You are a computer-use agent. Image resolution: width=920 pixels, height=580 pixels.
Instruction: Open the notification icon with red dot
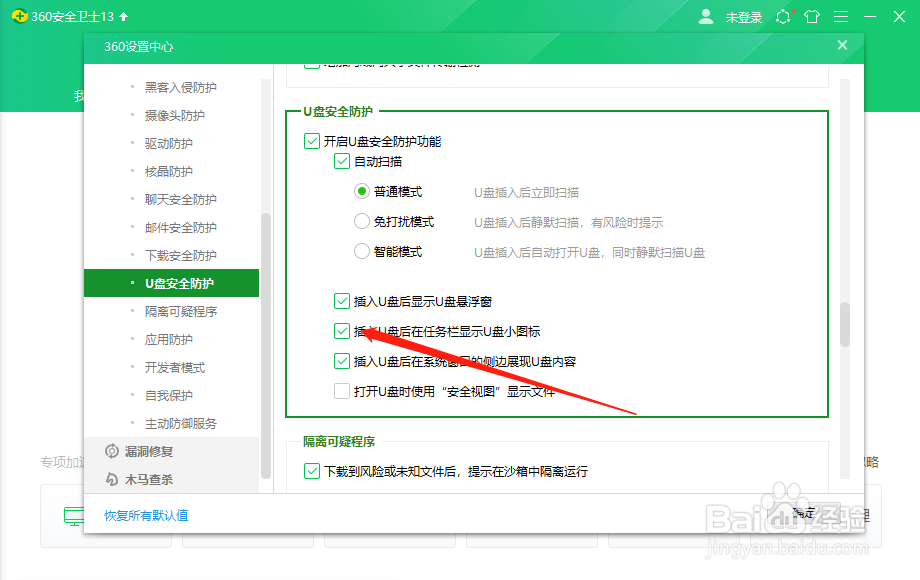pos(783,16)
